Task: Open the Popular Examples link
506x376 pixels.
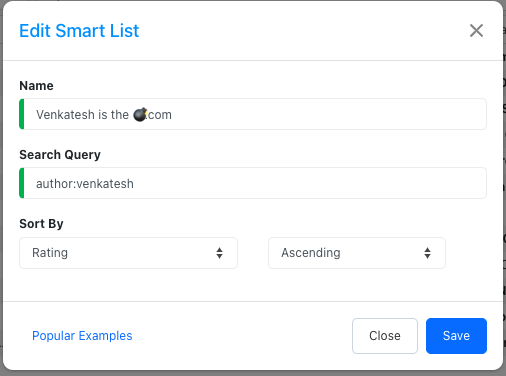Action: [82, 336]
